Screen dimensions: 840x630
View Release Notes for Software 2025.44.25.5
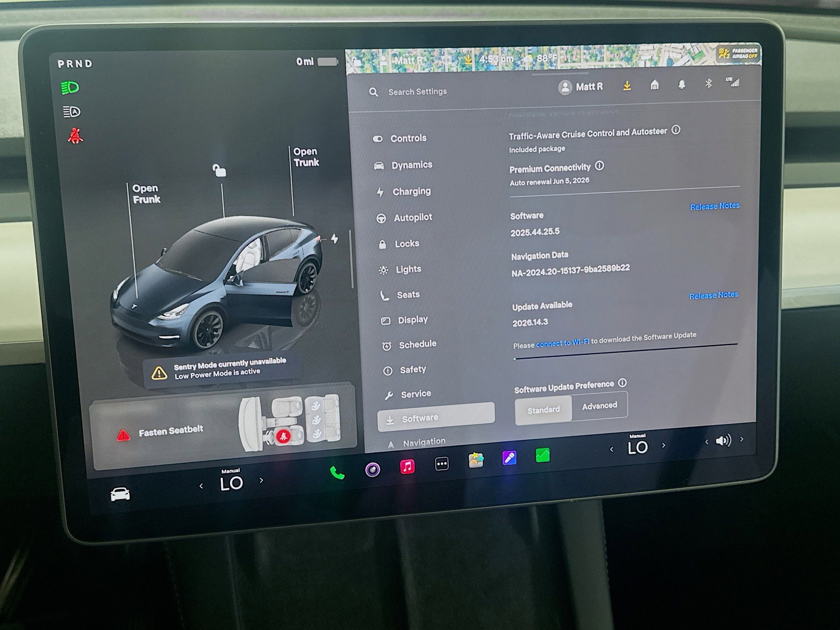point(715,206)
